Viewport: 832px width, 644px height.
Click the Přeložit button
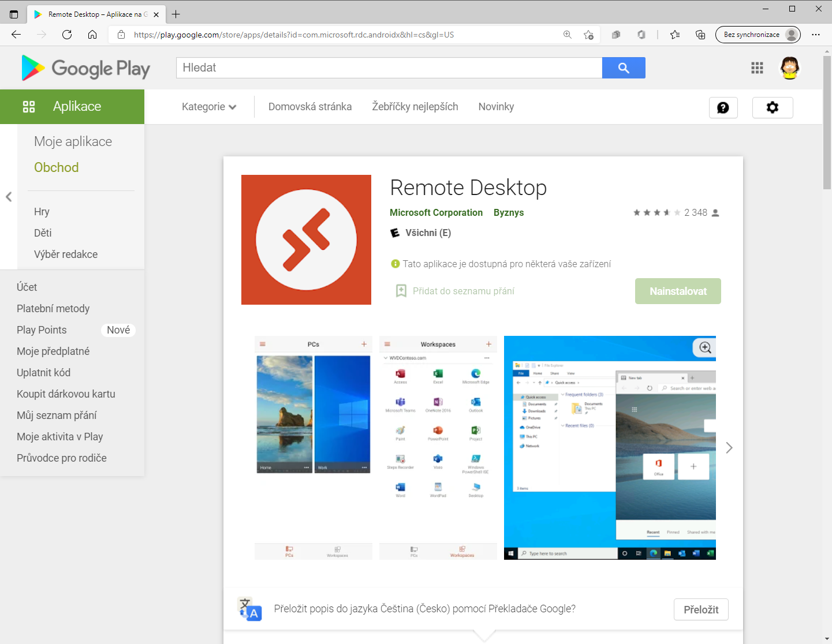click(x=701, y=609)
